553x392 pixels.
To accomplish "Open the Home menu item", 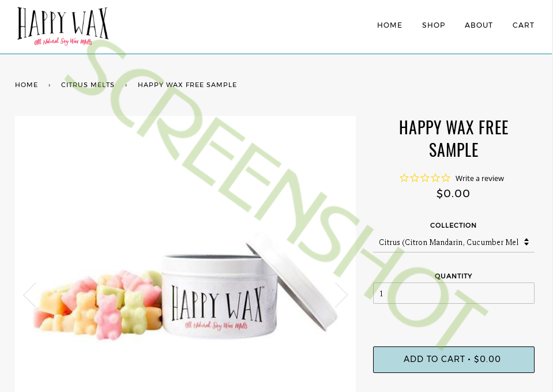I will point(389,25).
